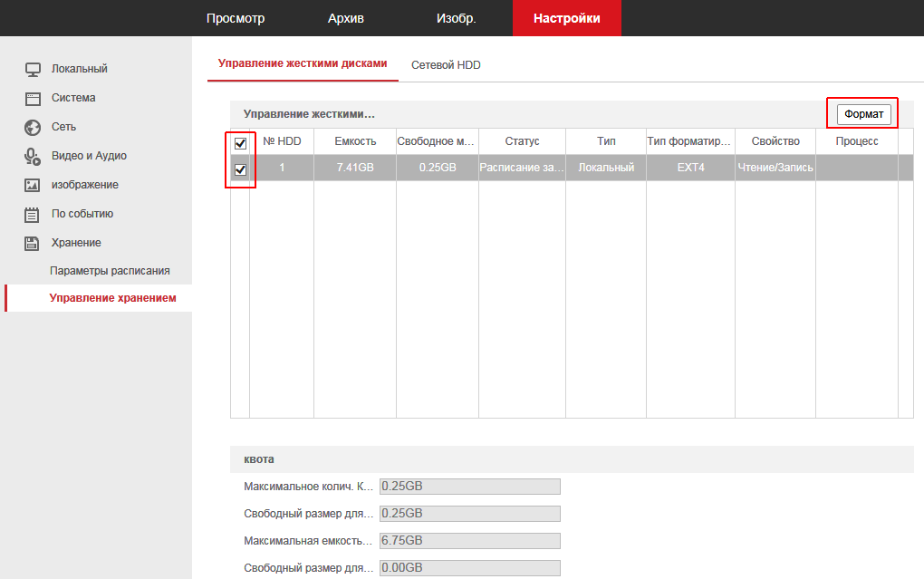Click the Расписание за... status cell
Screen dimensions: 924x579
pos(522,168)
